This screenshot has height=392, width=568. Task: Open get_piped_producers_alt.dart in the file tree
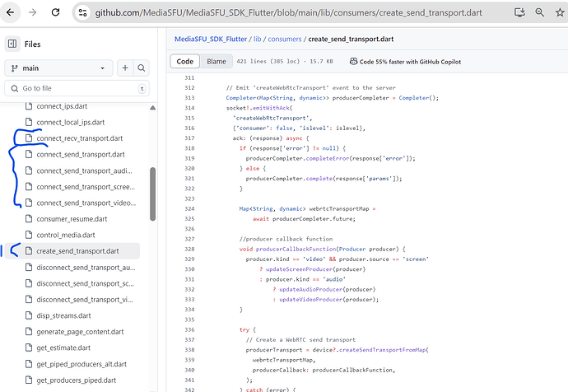coord(81,364)
